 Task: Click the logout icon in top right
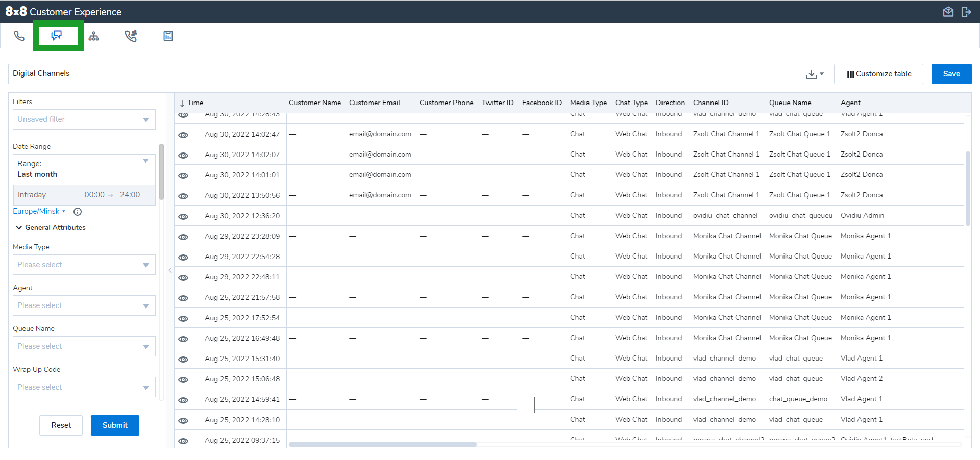(x=967, y=11)
